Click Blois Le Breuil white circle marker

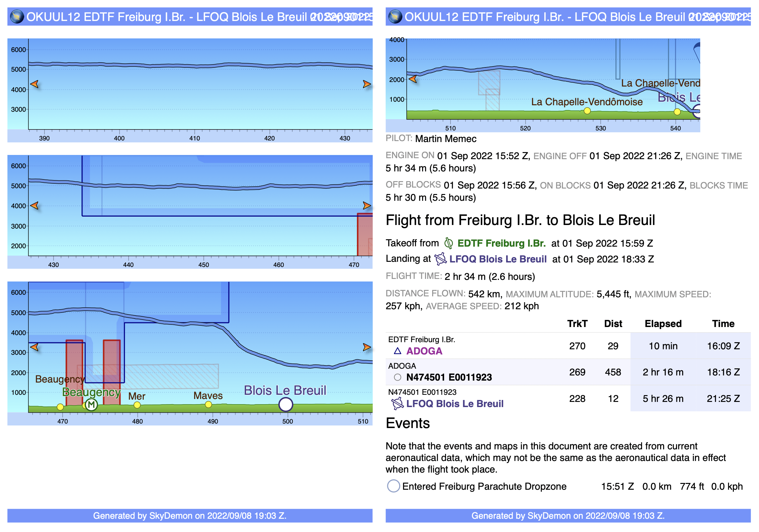pyautogui.click(x=286, y=404)
